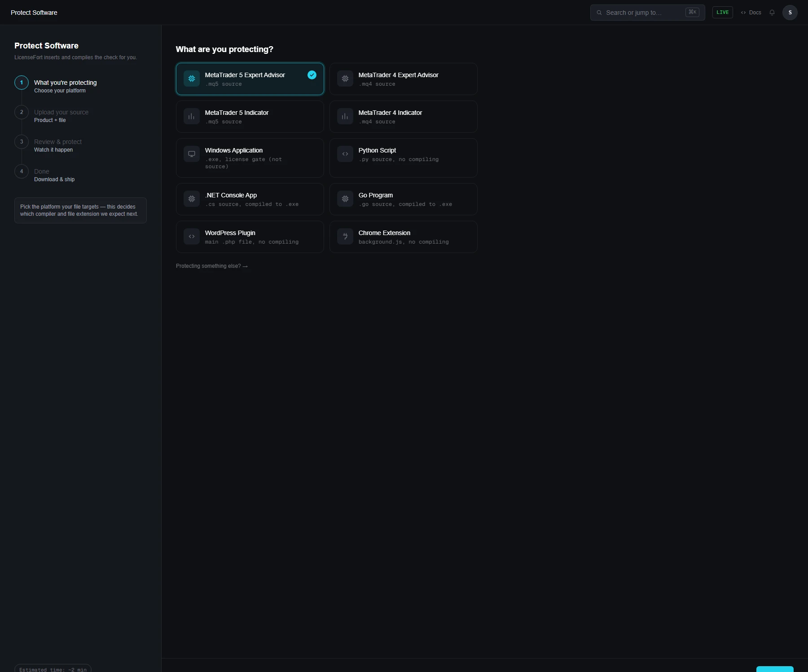Click '.exe, license gate (not source)' description

(x=244, y=163)
